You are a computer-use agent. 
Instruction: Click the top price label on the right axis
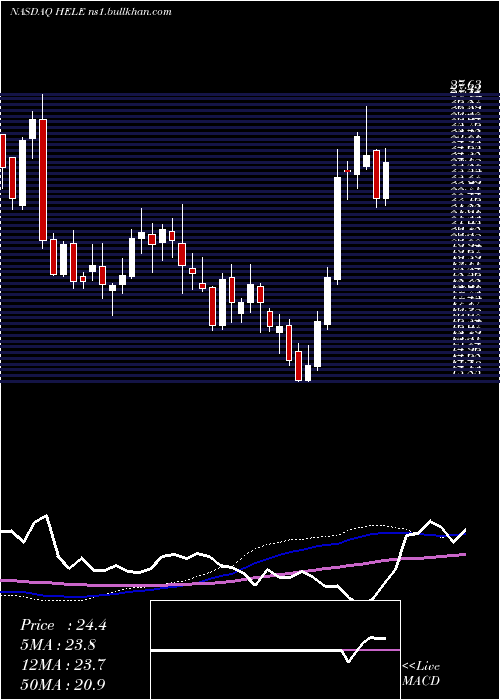pos(466,84)
